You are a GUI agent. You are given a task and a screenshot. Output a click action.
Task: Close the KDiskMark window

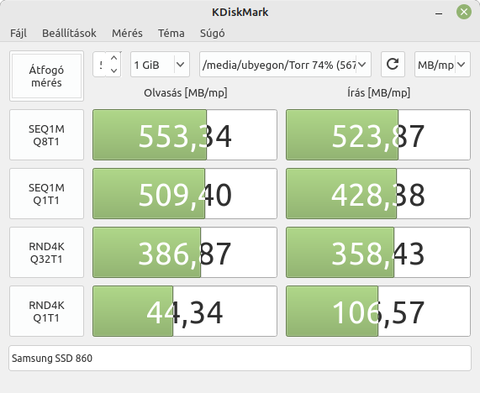pyautogui.click(x=464, y=12)
